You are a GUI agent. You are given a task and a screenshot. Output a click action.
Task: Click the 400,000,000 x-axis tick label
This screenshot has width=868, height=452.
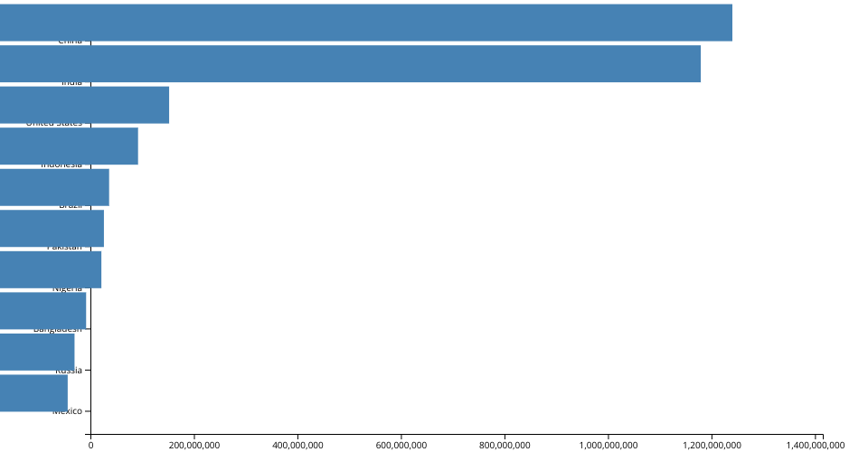coord(297,444)
